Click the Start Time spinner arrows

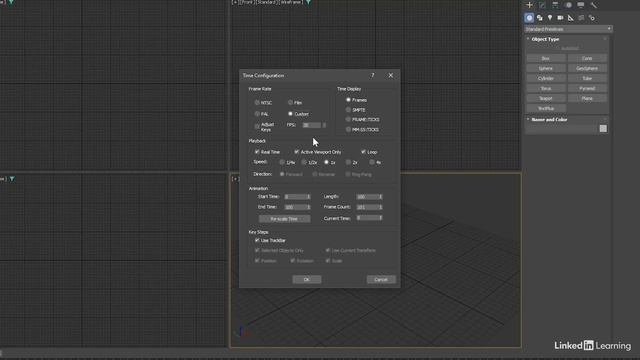click(x=309, y=197)
